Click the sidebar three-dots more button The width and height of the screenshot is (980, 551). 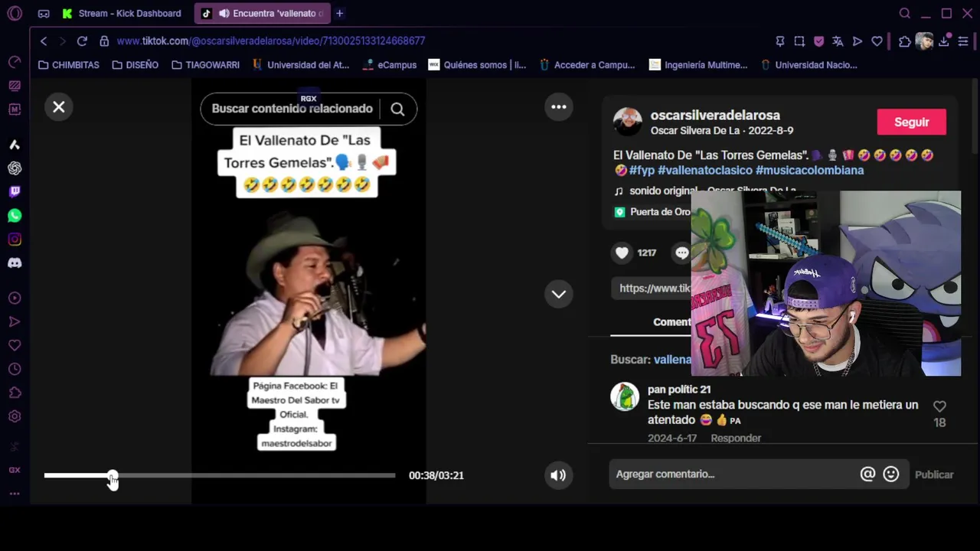coord(15,494)
